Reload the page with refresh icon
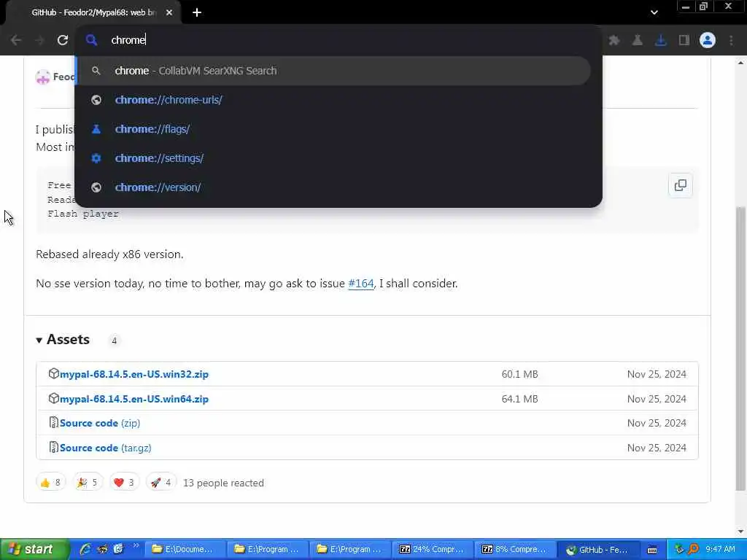 tap(63, 40)
